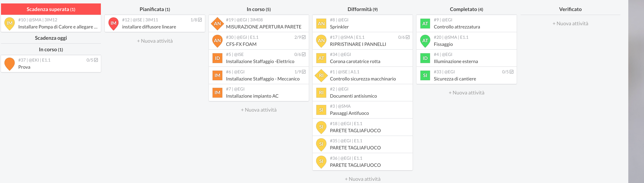Click the 0/6 checklist indicator on task #5
The width and height of the screenshot is (644, 183).
point(300,54)
